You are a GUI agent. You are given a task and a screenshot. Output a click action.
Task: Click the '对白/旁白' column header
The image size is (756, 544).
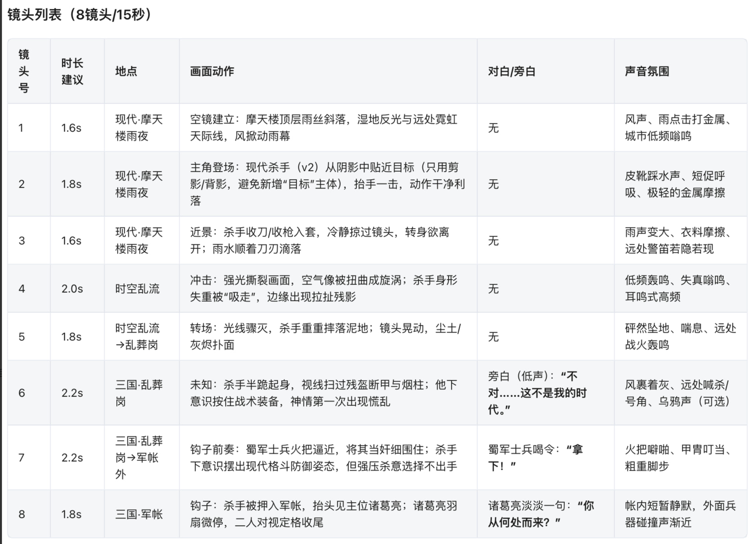[511, 71]
